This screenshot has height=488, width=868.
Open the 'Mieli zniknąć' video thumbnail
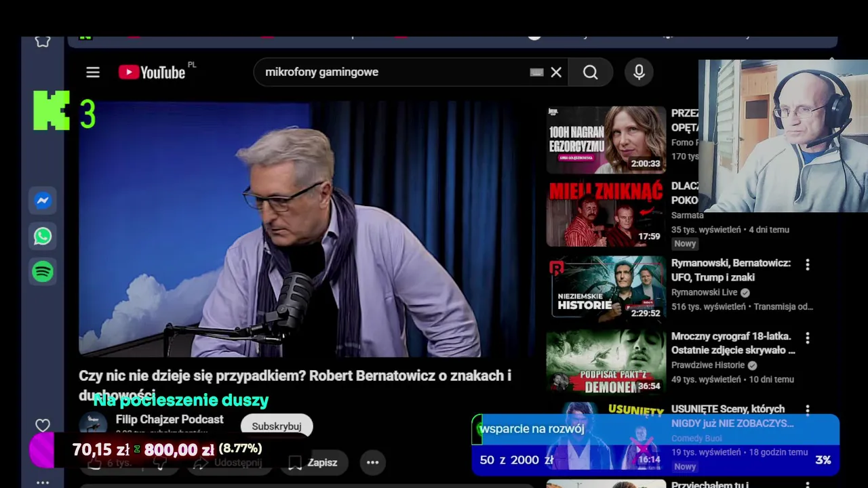point(606,213)
